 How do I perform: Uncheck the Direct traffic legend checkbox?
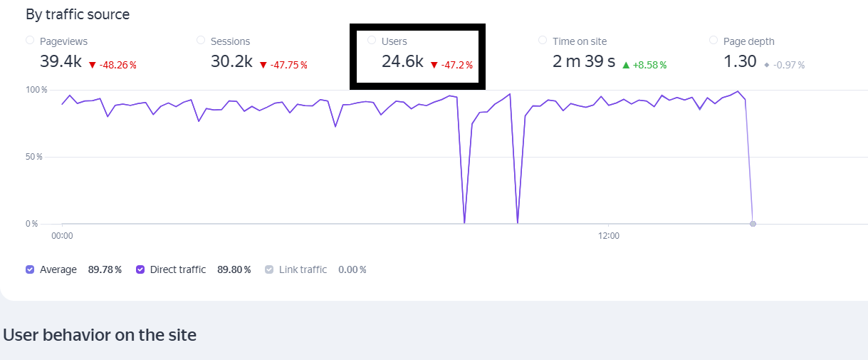tap(140, 269)
